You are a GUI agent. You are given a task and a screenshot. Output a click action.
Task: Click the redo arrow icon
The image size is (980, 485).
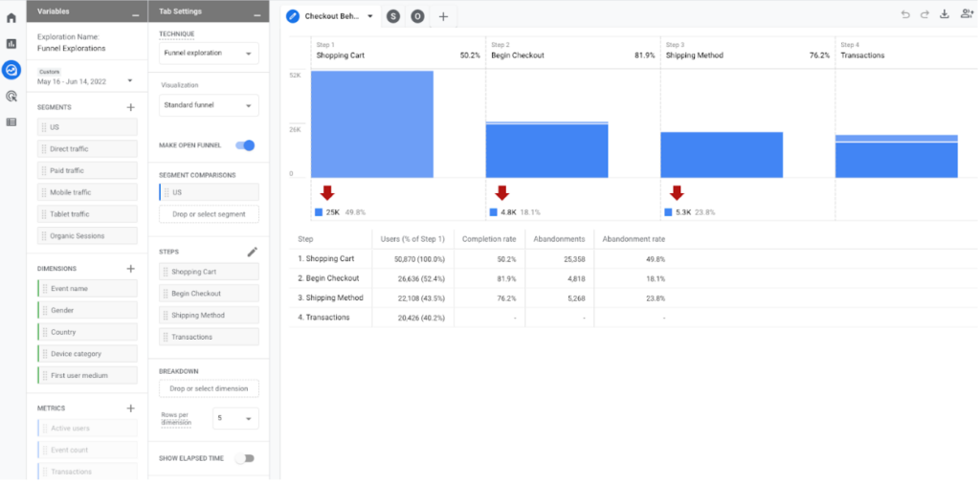pyautogui.click(x=924, y=14)
